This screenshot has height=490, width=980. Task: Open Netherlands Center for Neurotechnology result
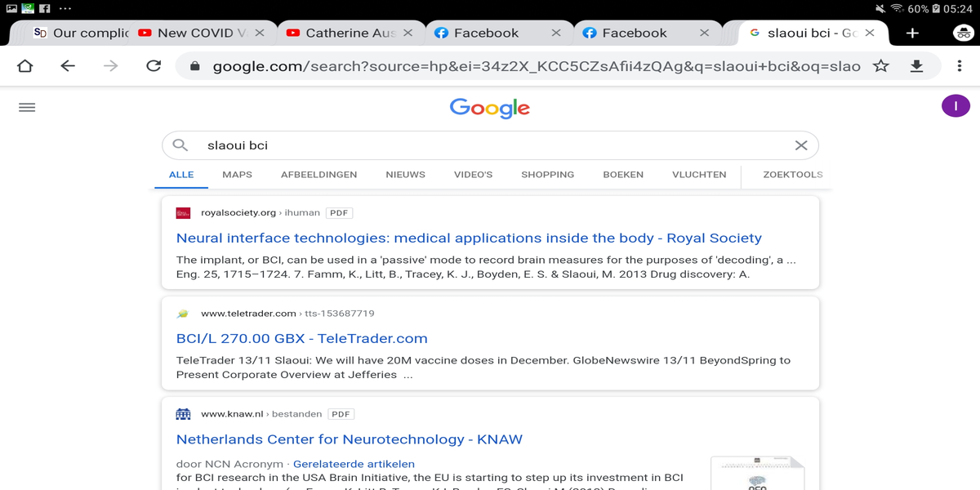click(350, 439)
